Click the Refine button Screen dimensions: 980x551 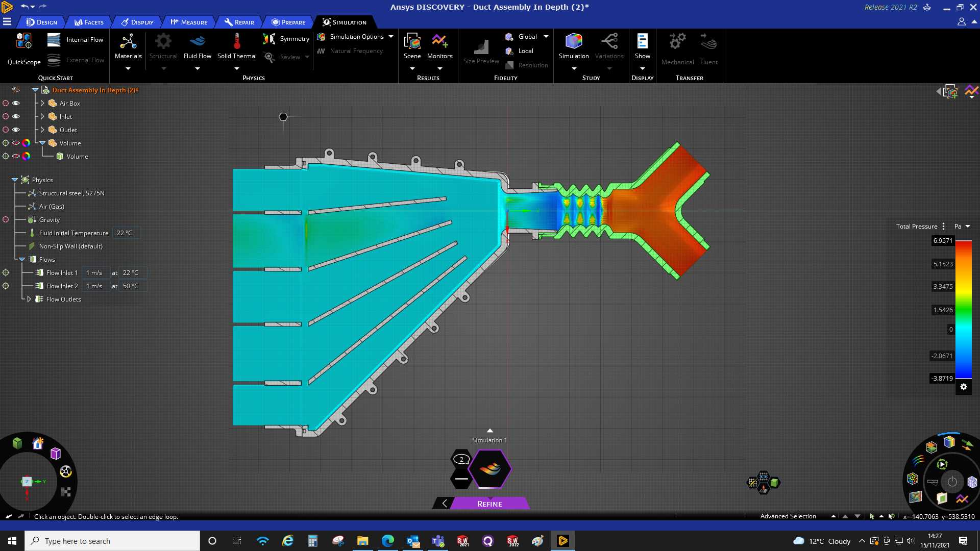(x=489, y=504)
